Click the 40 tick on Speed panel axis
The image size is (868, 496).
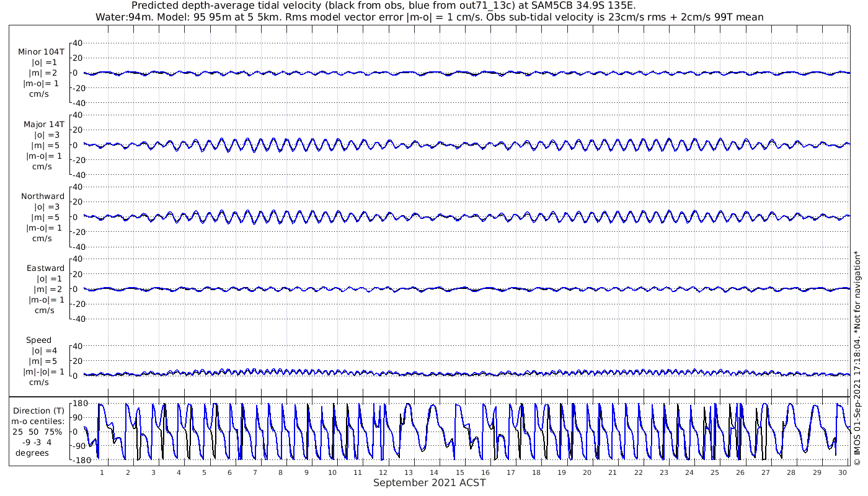pos(78,346)
